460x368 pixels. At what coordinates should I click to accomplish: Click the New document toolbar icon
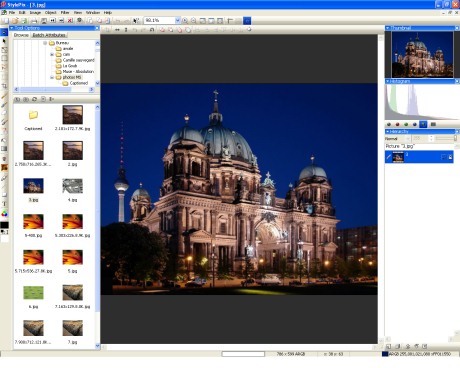click(x=6, y=21)
